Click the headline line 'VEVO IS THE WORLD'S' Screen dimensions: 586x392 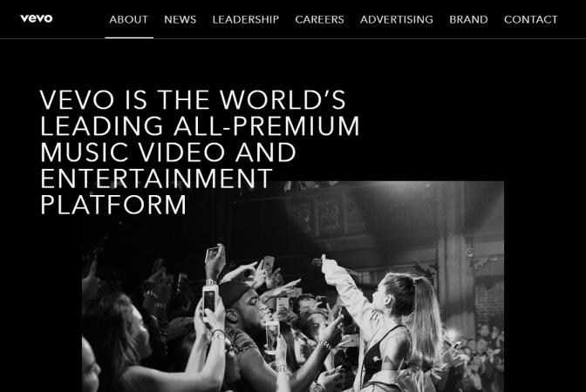193,100
